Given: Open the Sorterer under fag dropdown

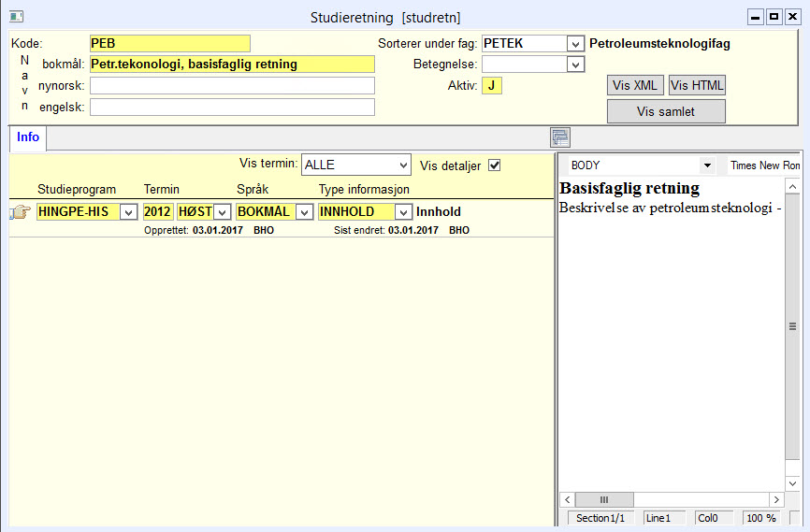Looking at the screenshot, I should point(575,44).
